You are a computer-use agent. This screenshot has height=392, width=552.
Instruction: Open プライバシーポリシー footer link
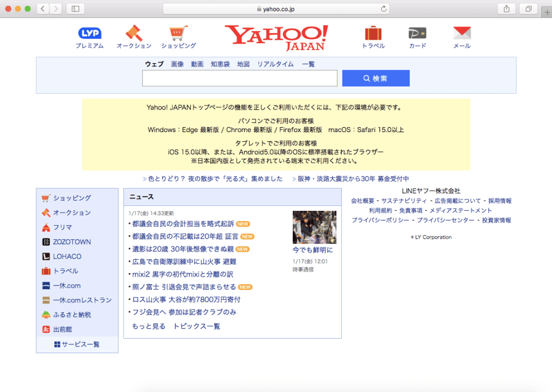point(380,220)
